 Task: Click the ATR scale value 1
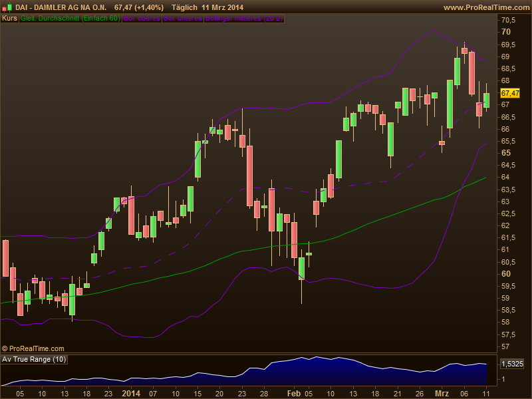click(503, 379)
